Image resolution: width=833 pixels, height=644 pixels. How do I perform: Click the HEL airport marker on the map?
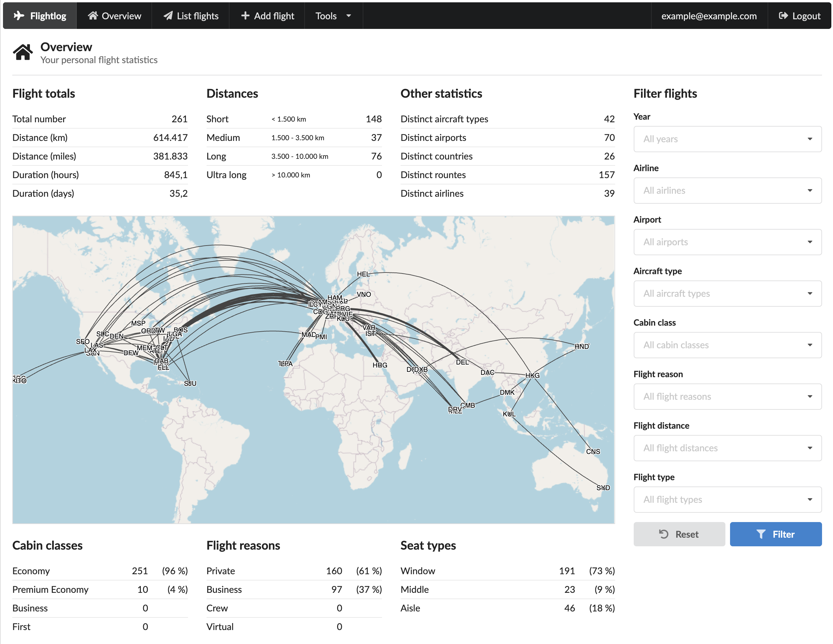click(x=363, y=274)
